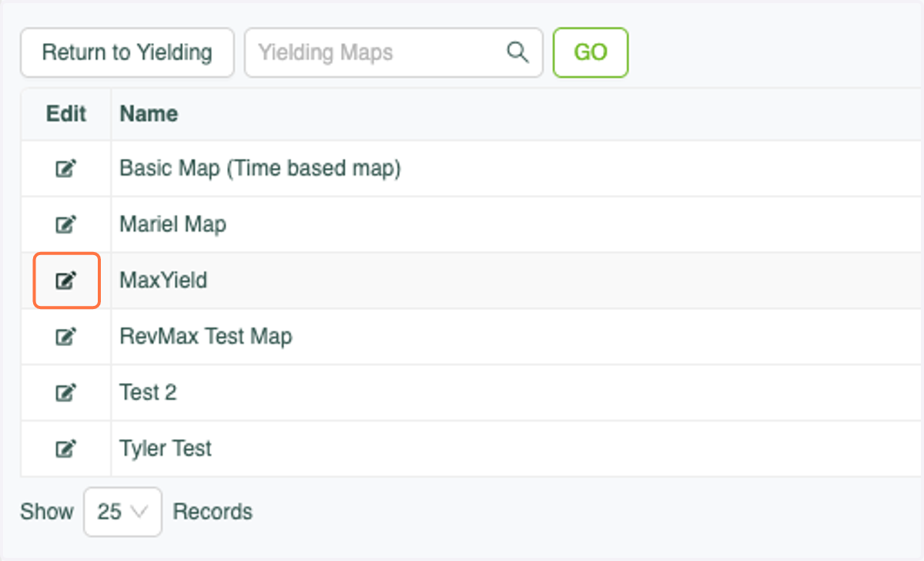924x561 pixels.
Task: Select the MaxYield name text
Action: [x=163, y=280]
